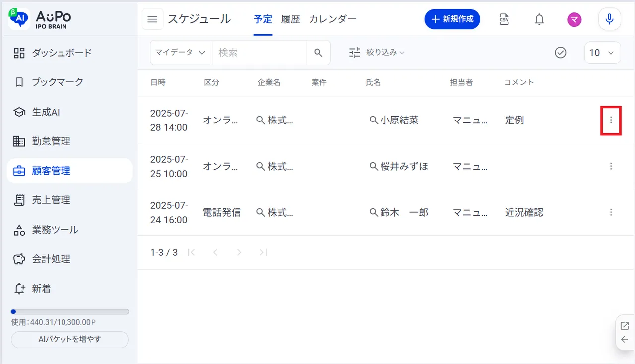635x364 pixels.
Task: Open the hamburger menu beside スケジュール
Action: coord(153,19)
